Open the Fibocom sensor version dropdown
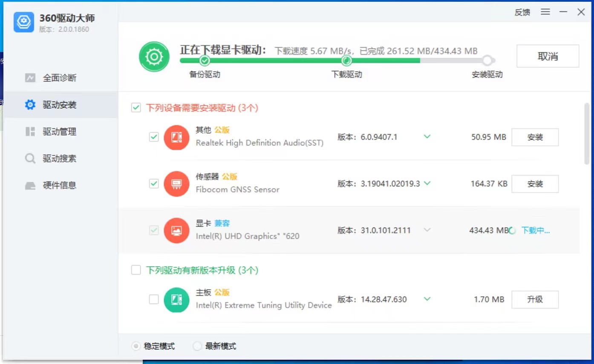The image size is (594, 364). [x=427, y=183]
